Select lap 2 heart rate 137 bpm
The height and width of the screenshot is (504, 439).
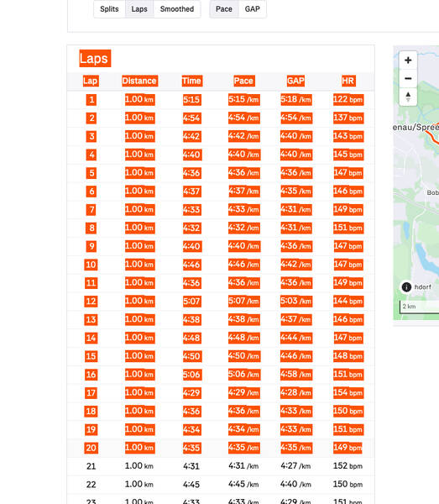[348, 118]
